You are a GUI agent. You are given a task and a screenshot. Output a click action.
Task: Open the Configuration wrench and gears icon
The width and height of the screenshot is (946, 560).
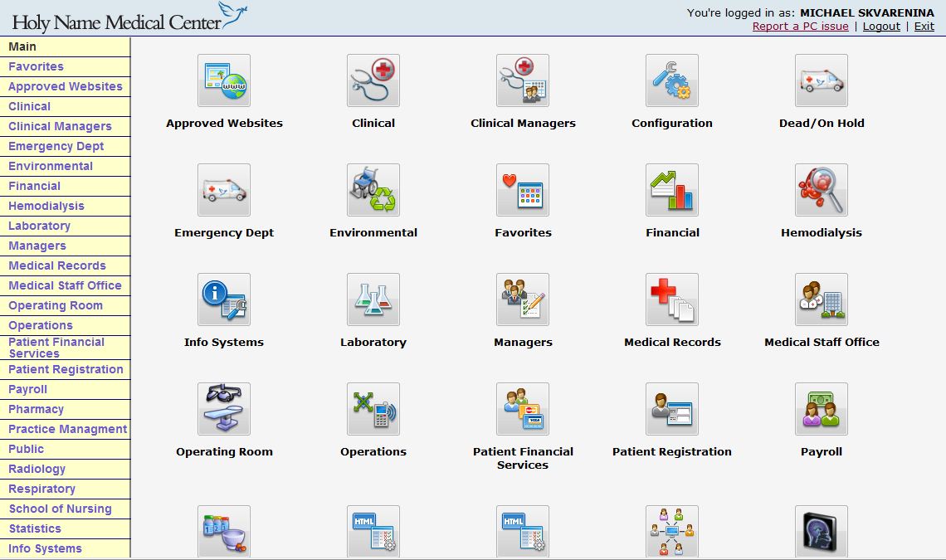pos(672,80)
